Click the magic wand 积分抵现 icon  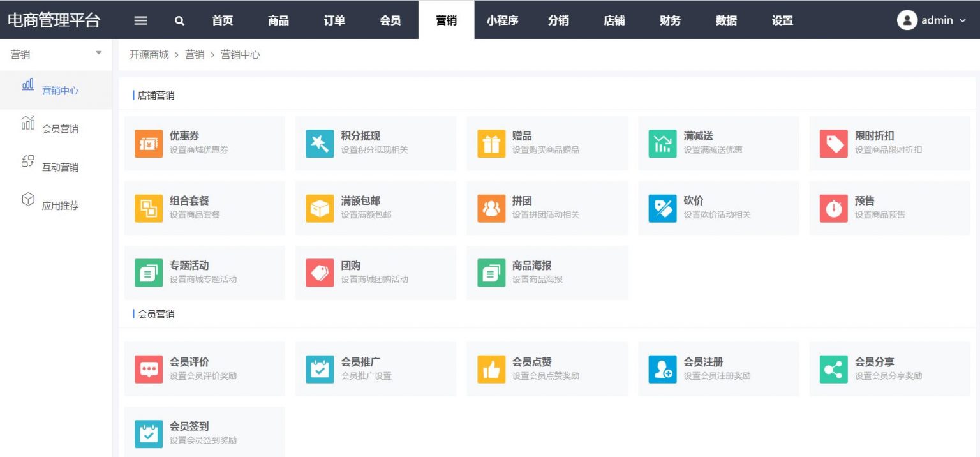320,144
